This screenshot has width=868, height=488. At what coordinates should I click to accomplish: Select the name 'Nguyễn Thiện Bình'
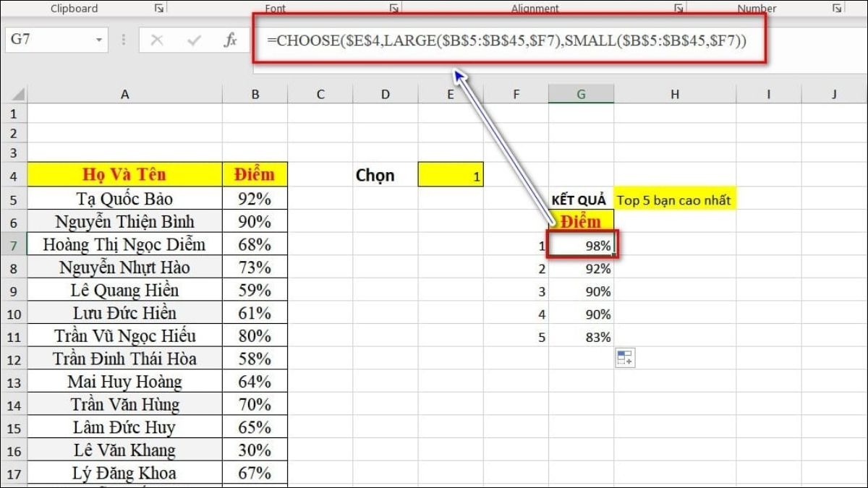point(125,221)
